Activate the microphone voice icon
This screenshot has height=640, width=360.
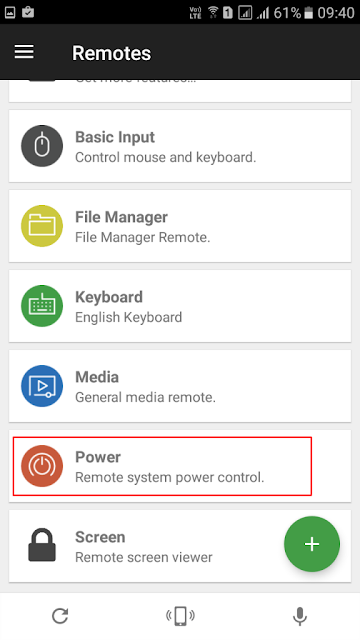point(300,616)
